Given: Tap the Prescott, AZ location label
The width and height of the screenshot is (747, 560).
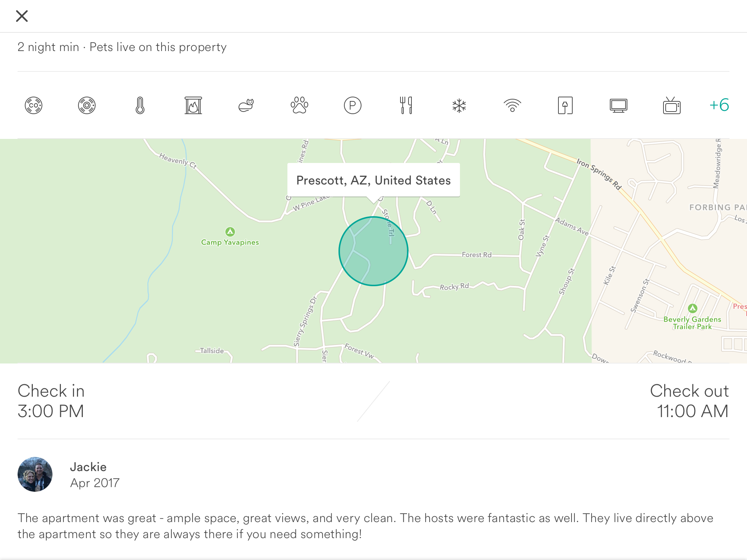Looking at the screenshot, I should [x=373, y=180].
